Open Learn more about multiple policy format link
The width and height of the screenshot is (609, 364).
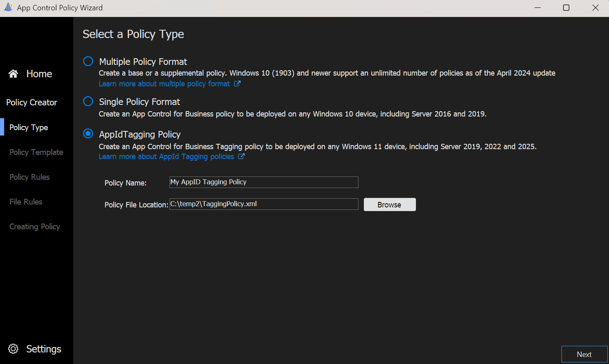click(164, 84)
